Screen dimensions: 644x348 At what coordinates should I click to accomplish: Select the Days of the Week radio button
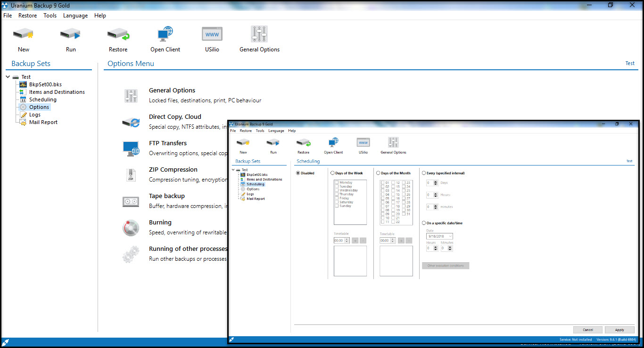click(332, 173)
